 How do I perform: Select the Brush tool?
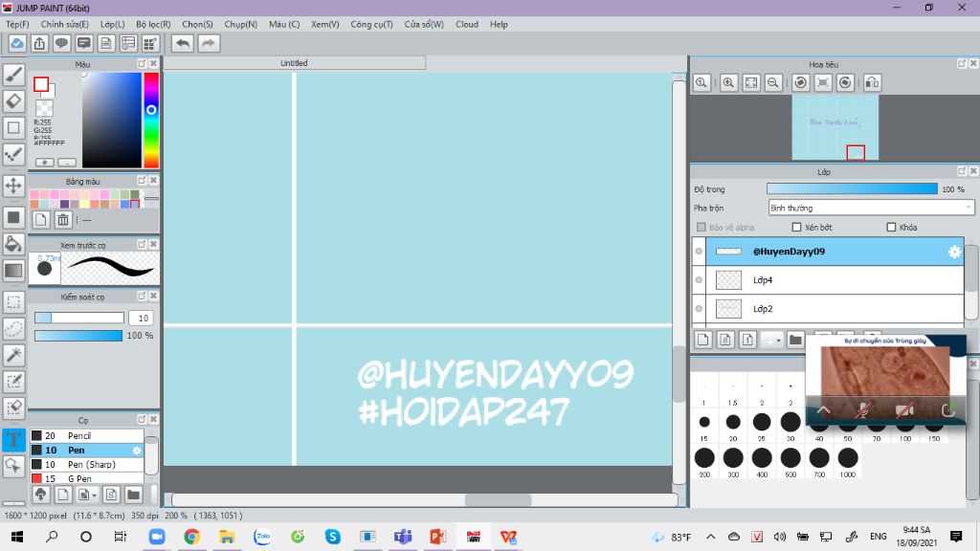pyautogui.click(x=13, y=75)
